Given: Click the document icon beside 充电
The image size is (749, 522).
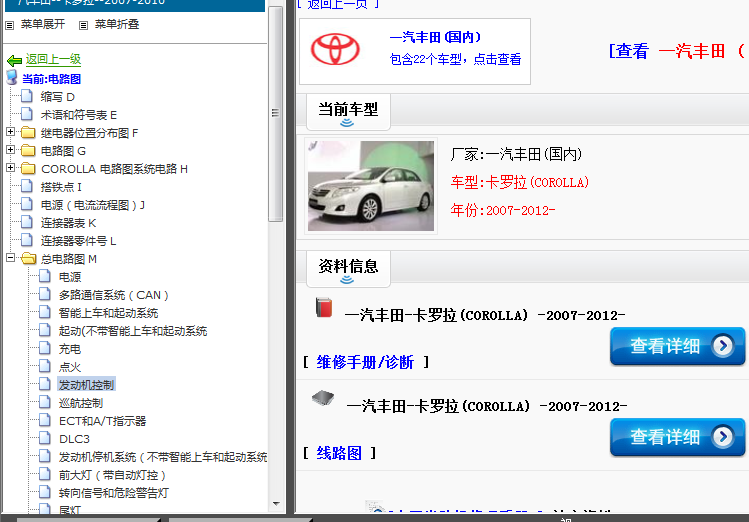Looking at the screenshot, I should (x=44, y=349).
